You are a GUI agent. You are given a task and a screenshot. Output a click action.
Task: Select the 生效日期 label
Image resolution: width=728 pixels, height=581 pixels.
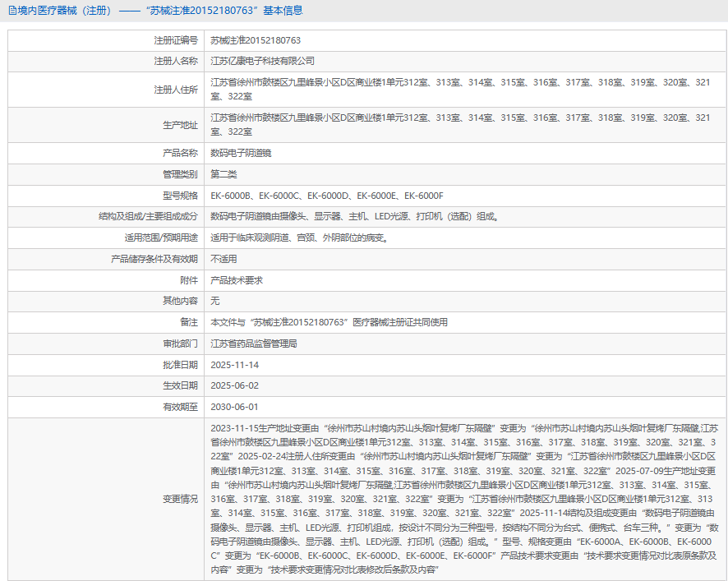tap(180, 385)
